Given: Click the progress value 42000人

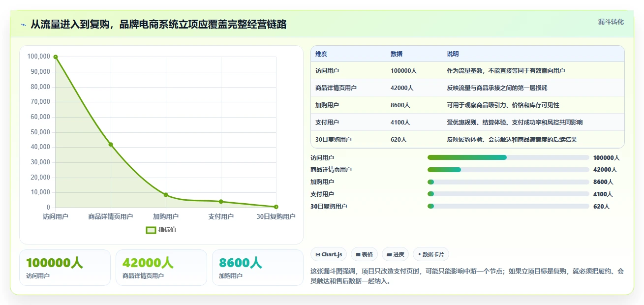Looking at the screenshot, I should 605,170.
